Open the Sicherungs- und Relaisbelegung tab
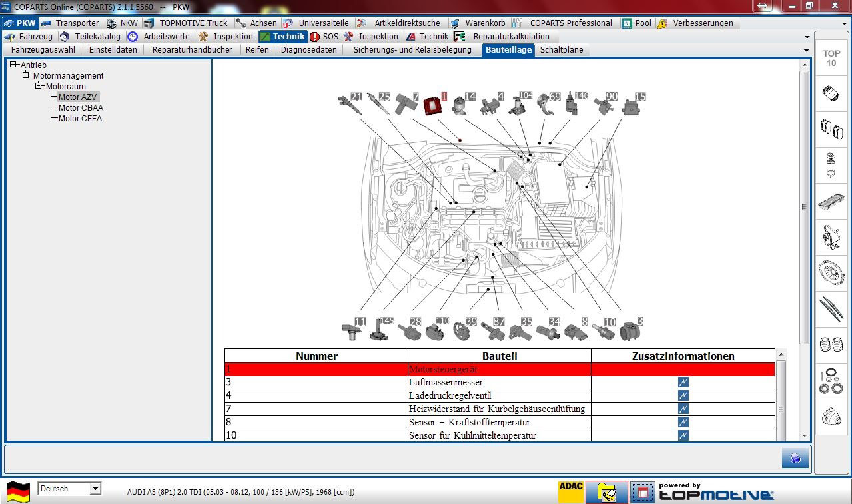The height and width of the screenshot is (504, 852). pos(412,50)
